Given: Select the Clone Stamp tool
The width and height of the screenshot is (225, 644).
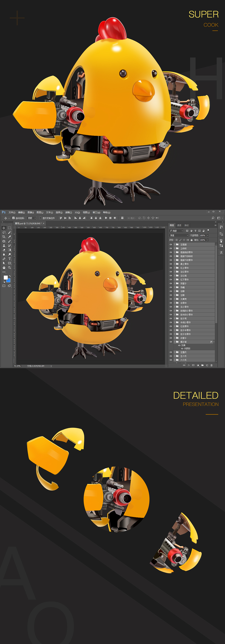Looking at the screenshot, I should [4, 245].
